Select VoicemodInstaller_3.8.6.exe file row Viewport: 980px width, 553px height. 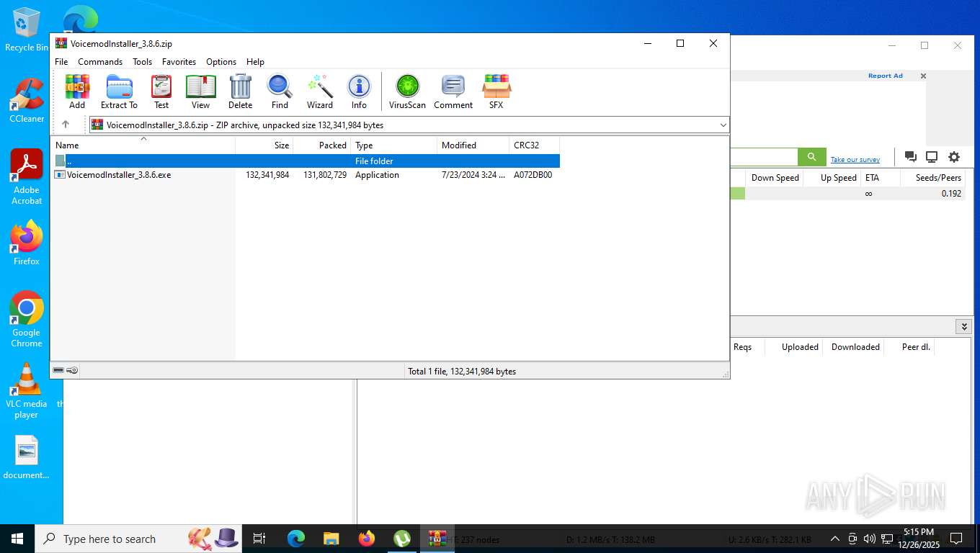tap(306, 175)
